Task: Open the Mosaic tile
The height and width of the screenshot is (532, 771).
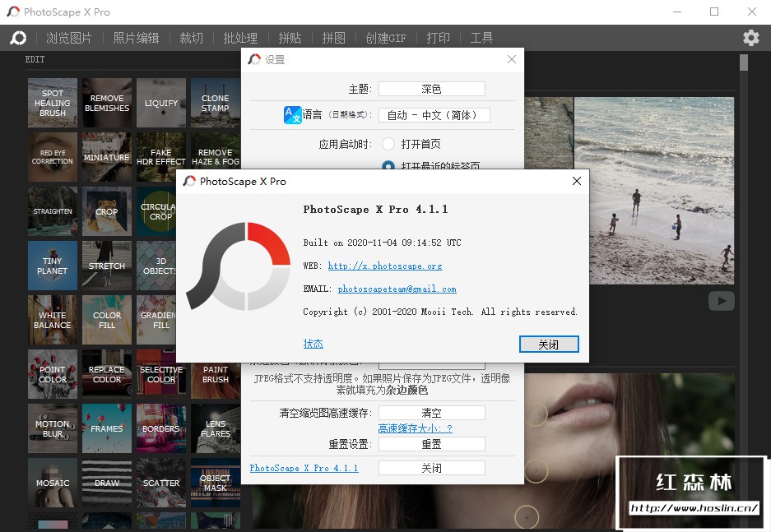Action: point(53,483)
